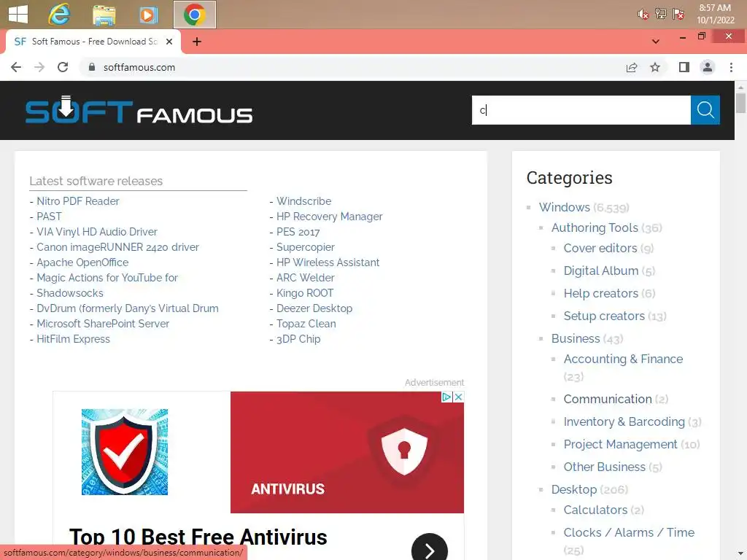Reload the page with refresh icon
This screenshot has width=747, height=560.
click(x=63, y=67)
